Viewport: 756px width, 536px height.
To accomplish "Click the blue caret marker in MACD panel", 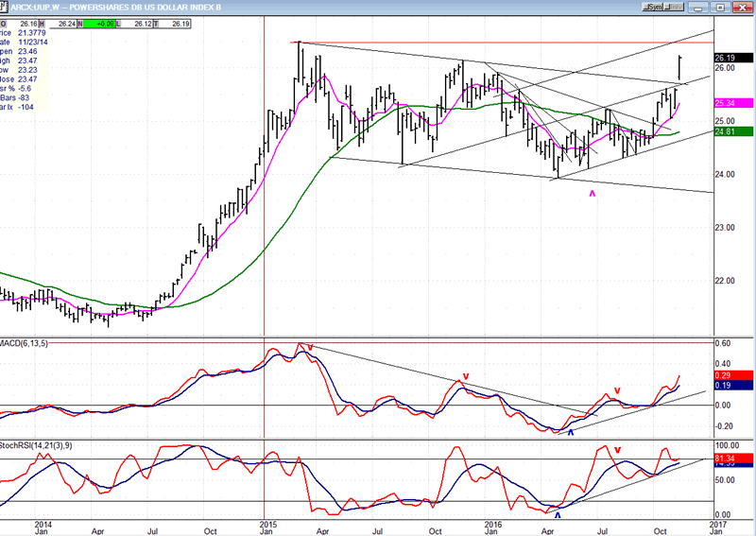I will pos(571,432).
